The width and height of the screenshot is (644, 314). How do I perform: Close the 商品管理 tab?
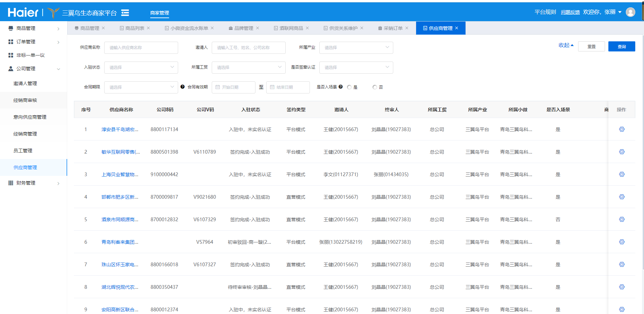pos(103,28)
